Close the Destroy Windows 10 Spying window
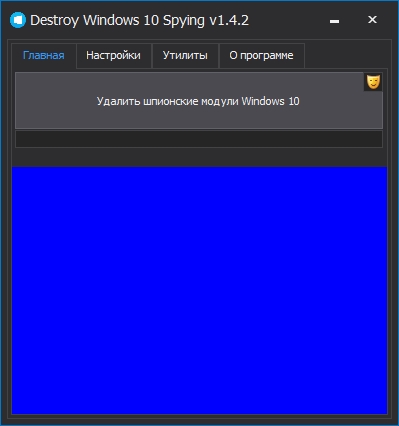 click(x=372, y=20)
